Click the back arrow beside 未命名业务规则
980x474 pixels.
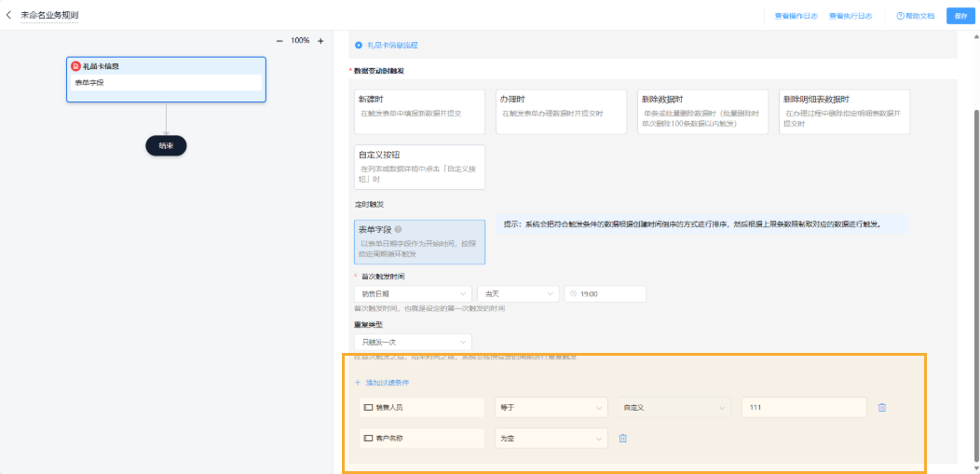9,16
